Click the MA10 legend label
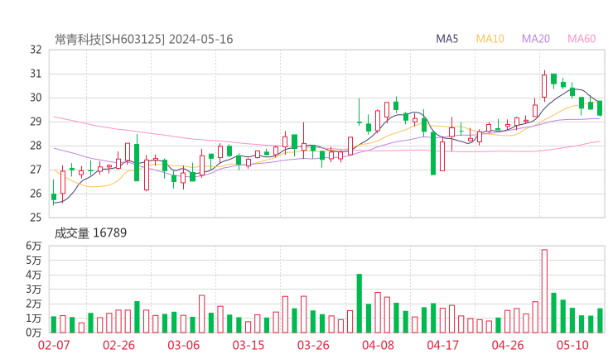 coord(490,39)
